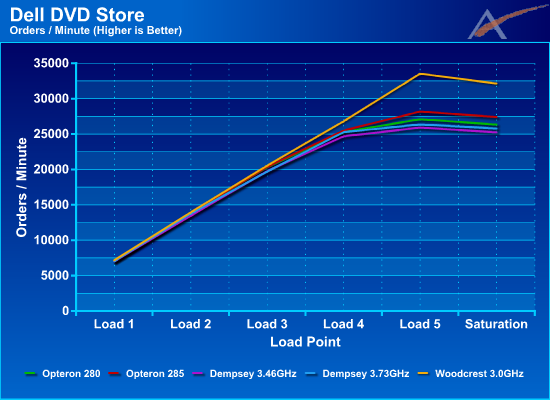
Task: Click the 'Opteron 280' legend label
Action: coord(71,374)
